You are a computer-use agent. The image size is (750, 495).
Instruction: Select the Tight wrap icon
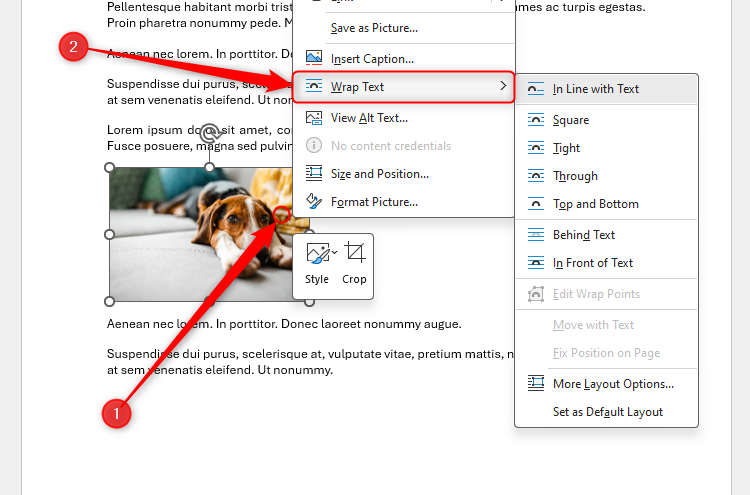(x=536, y=148)
